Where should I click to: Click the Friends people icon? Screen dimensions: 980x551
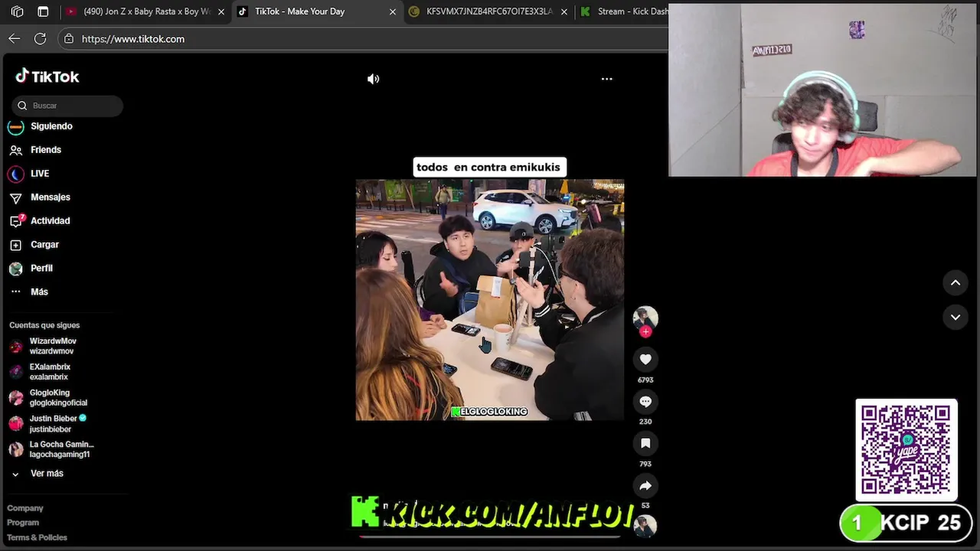[x=16, y=150]
